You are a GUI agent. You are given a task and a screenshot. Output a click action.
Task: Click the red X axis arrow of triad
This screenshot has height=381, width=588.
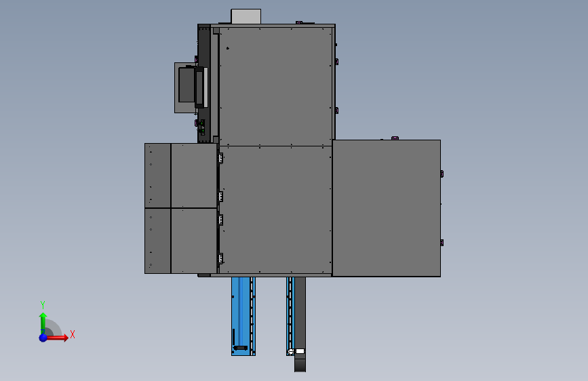pyautogui.click(x=57, y=338)
